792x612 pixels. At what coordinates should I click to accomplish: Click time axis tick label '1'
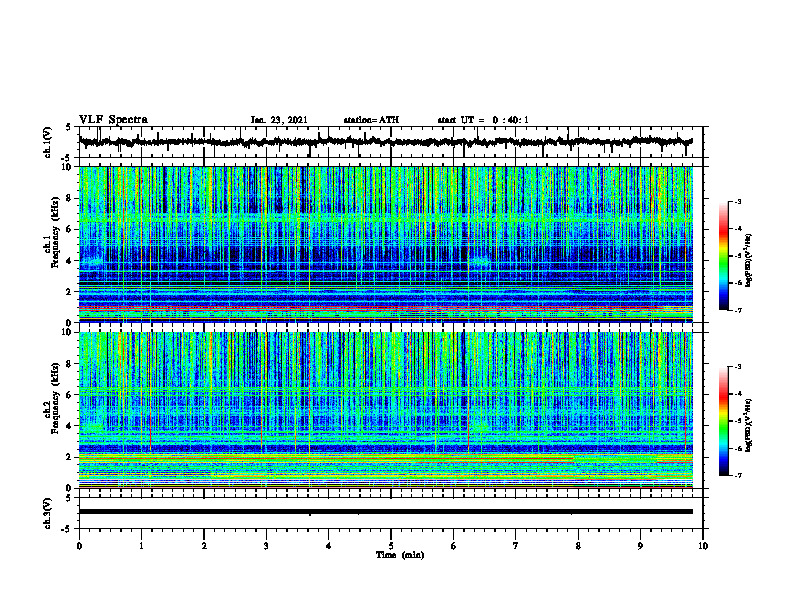[x=141, y=546]
